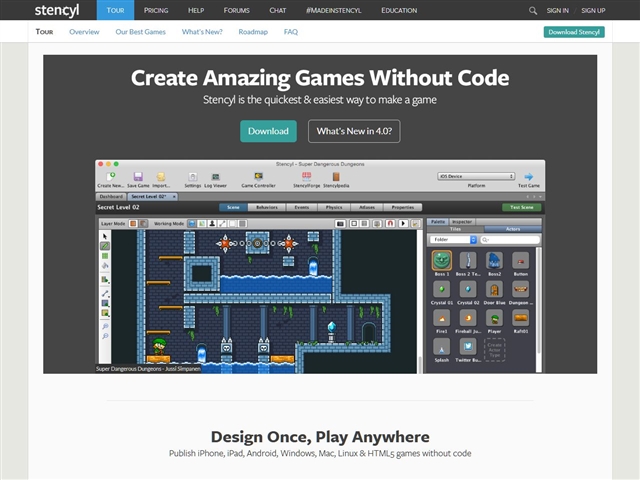Select the Events tab
Screen dimensions: 640x480
[x=302, y=207]
